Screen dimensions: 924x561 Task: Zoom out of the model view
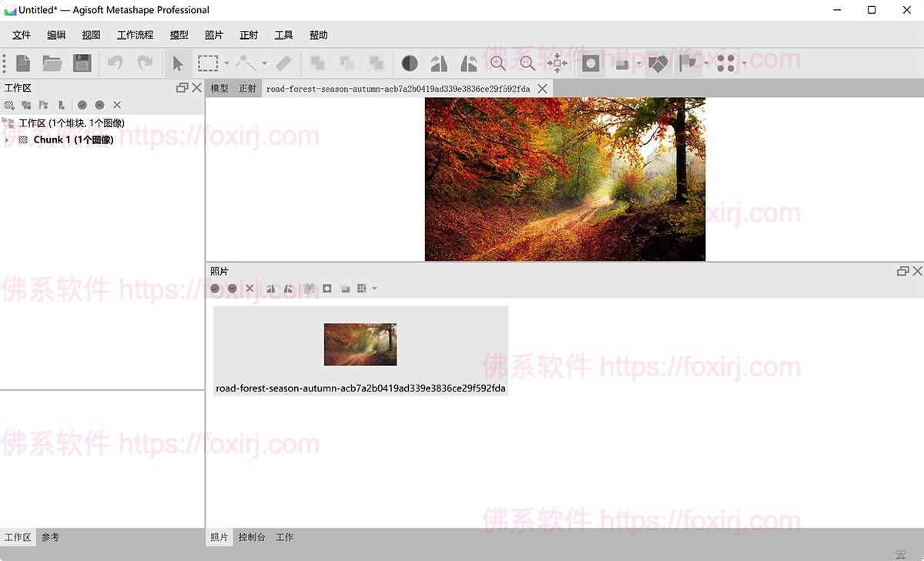point(528,63)
